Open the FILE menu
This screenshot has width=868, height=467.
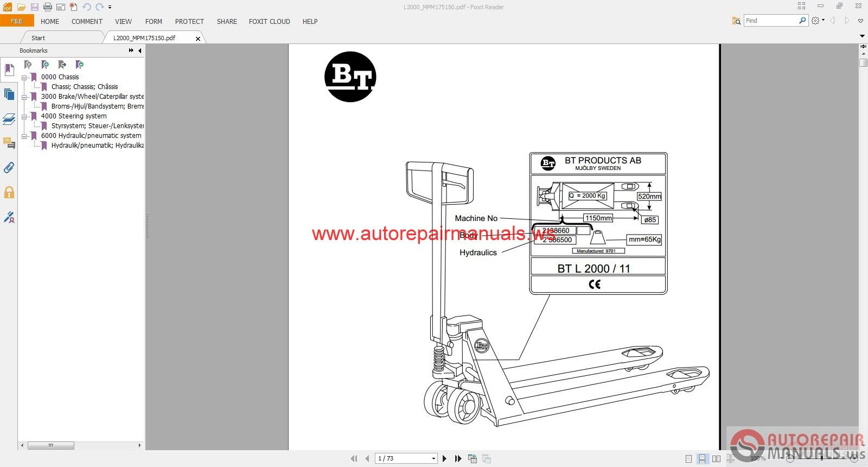tap(17, 21)
